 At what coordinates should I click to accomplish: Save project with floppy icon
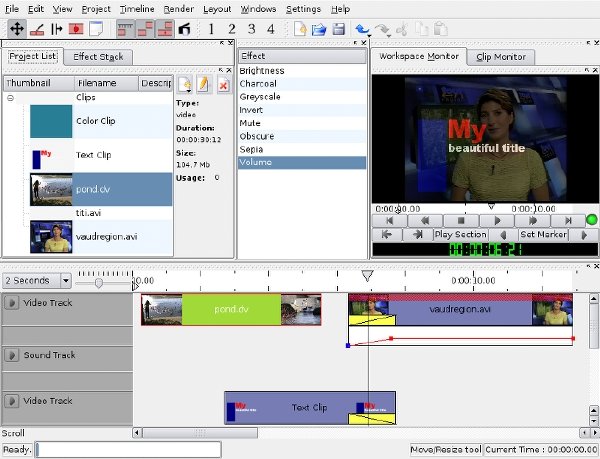click(339, 29)
